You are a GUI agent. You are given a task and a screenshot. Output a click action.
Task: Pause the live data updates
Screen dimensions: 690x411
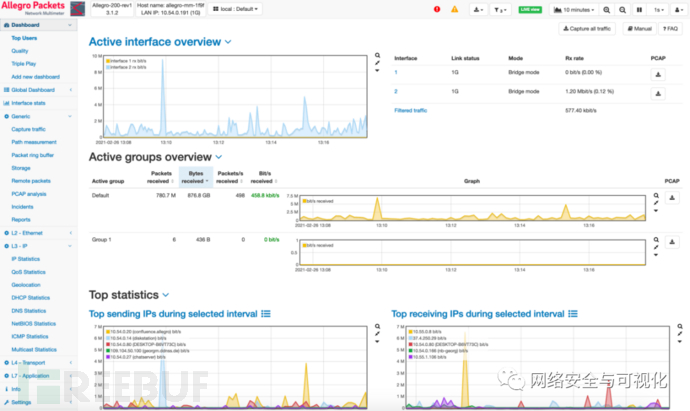[x=640, y=9]
